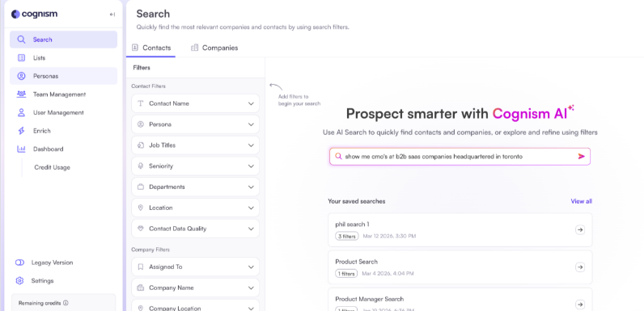This screenshot has height=311, width=644.
Task: Expand the Seniority filter
Action: point(196,166)
